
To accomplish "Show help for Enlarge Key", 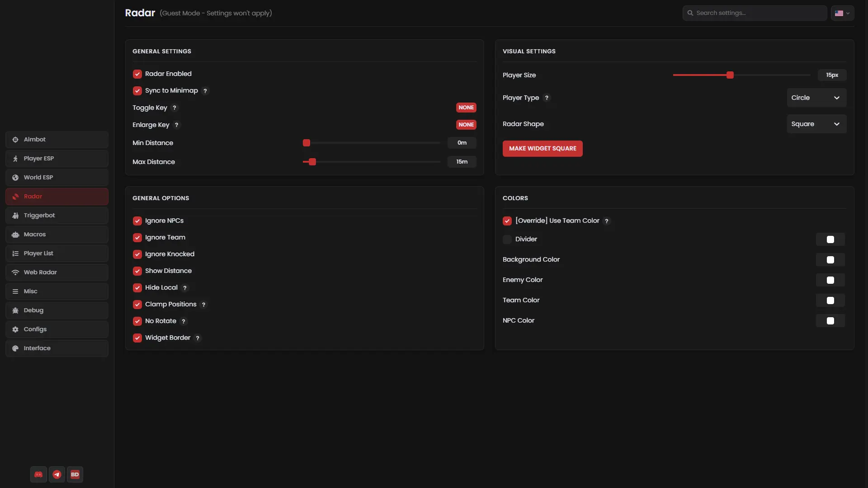I will (177, 125).
